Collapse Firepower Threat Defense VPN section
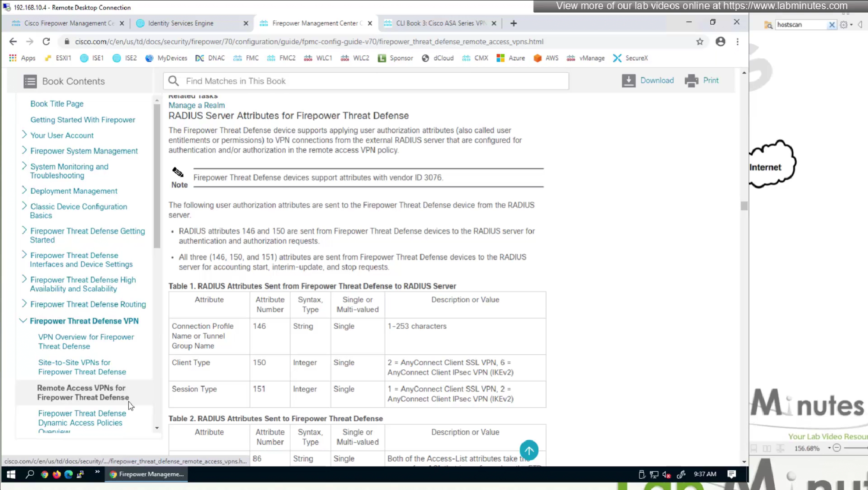The height and width of the screenshot is (490, 868). click(23, 321)
